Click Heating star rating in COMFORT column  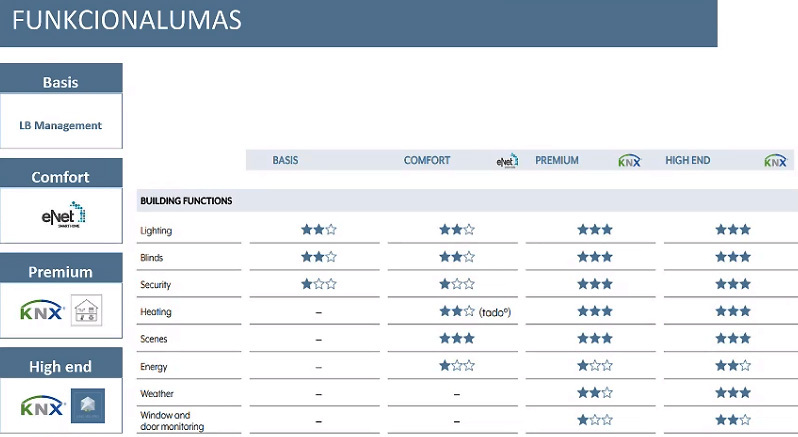457,311
